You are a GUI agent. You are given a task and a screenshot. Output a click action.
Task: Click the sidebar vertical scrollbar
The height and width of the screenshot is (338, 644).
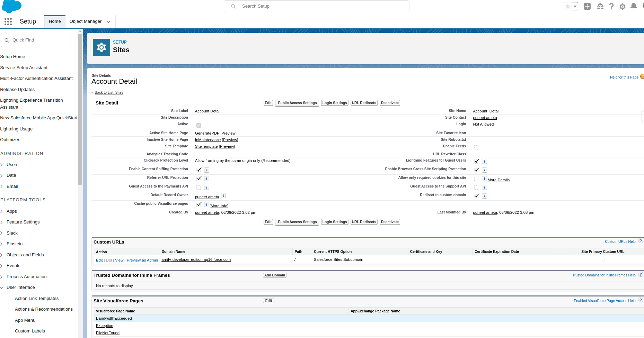pos(80,109)
